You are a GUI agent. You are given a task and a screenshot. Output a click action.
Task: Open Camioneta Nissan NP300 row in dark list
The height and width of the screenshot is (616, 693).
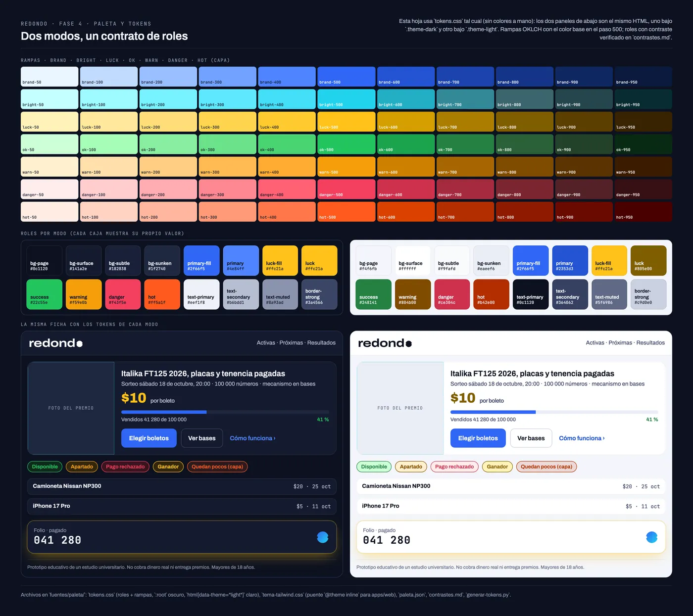point(182,486)
